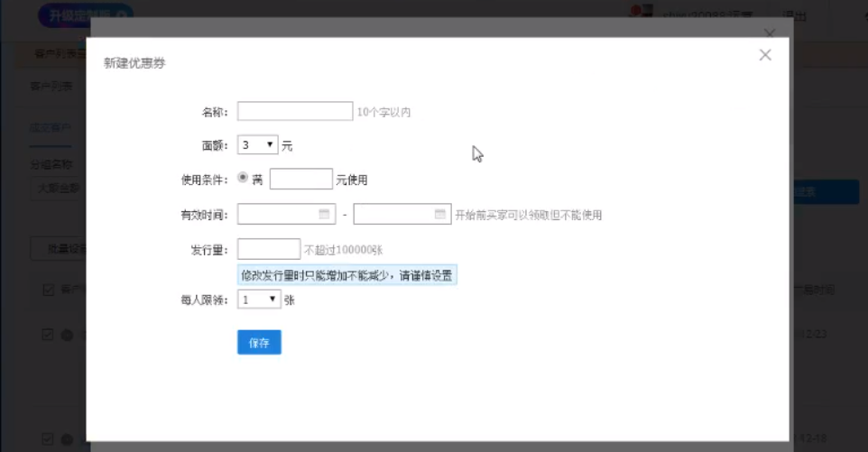Open the start date calendar icon

(x=325, y=215)
